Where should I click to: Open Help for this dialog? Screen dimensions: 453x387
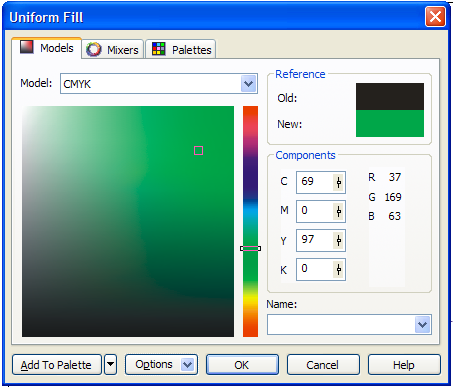(404, 365)
